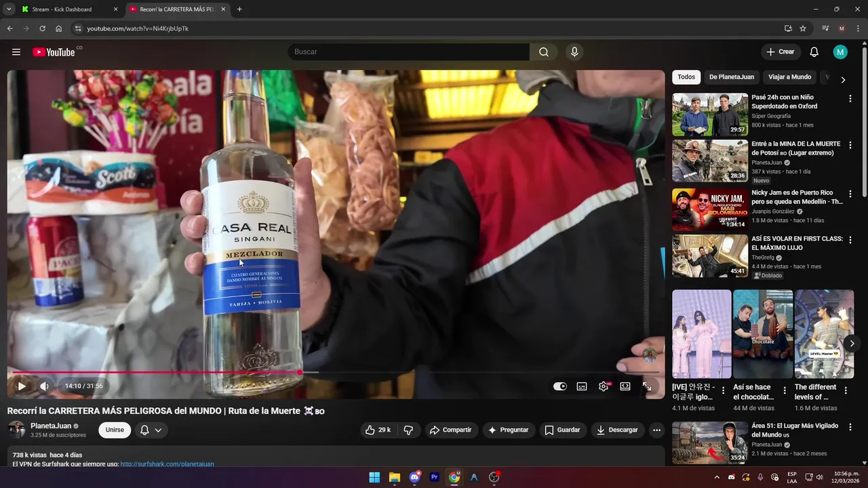Open options for Así se hace chocolate Short
The image size is (868, 488).
pos(785,390)
